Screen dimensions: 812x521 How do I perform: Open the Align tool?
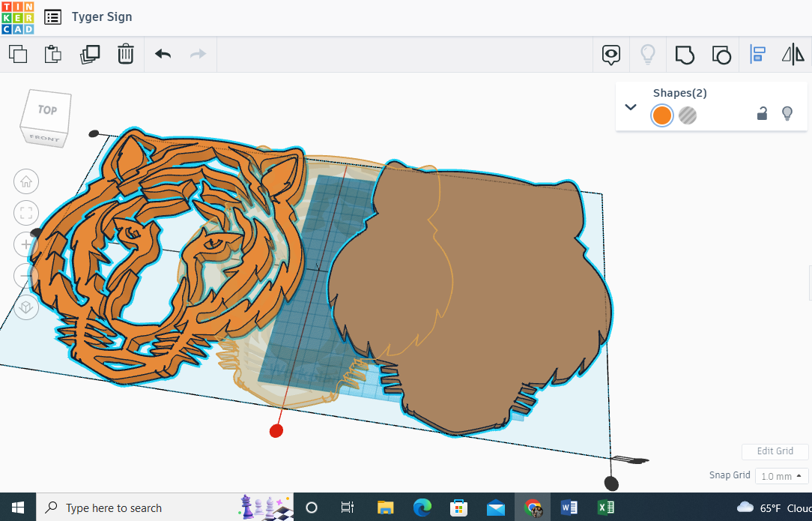pos(757,54)
